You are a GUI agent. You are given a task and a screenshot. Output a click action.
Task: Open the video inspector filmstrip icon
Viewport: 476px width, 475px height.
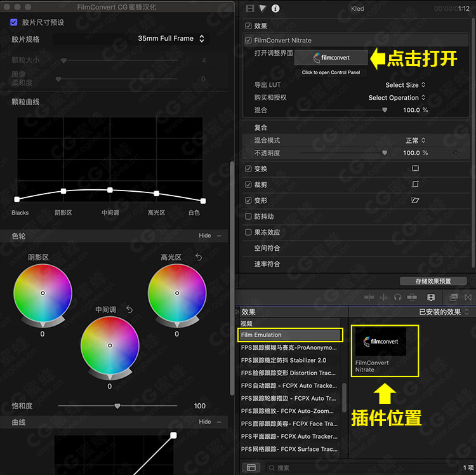click(250, 8)
